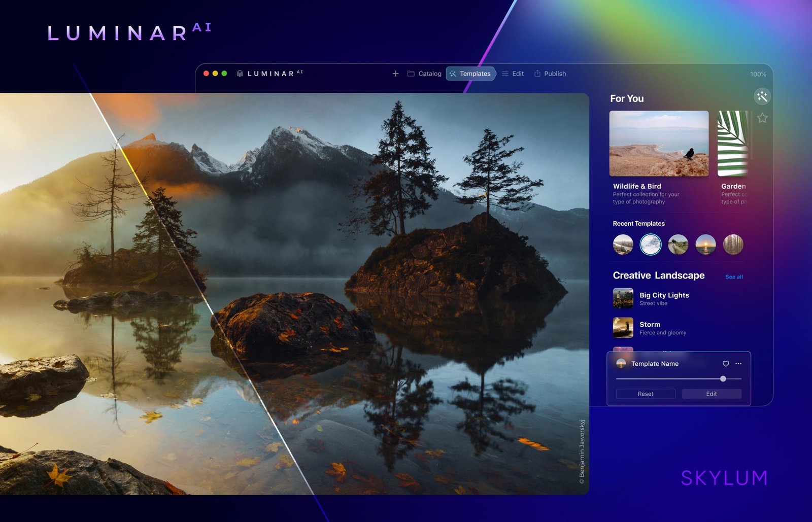Click the Edit button in template panel
The height and width of the screenshot is (522, 812).
(712, 394)
